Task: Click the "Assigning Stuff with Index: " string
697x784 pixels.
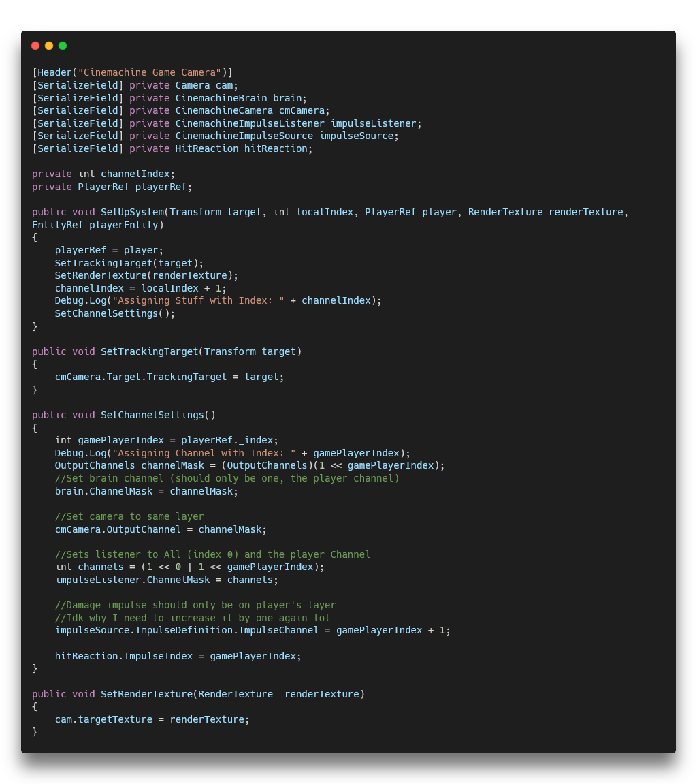Action: 198,300
